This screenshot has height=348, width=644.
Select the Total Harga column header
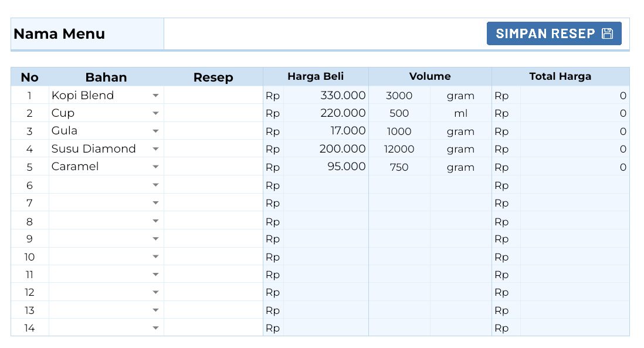pyautogui.click(x=560, y=76)
